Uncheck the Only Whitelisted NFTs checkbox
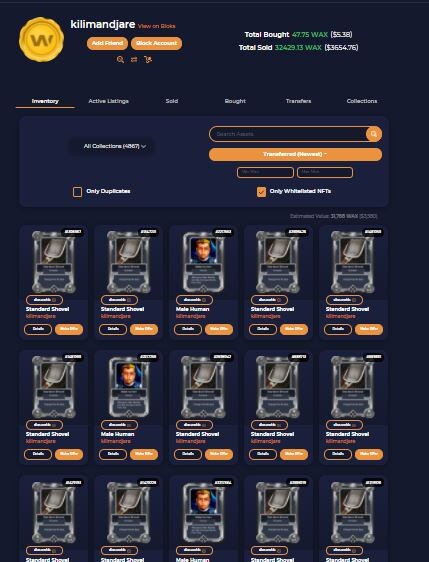Image resolution: width=429 pixels, height=562 pixels. 261,192
